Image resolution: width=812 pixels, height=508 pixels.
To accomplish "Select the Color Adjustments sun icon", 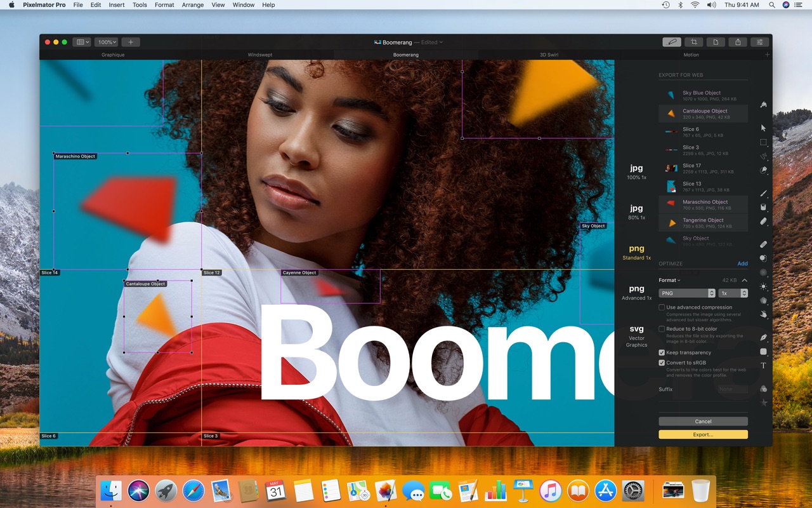I will click(763, 287).
